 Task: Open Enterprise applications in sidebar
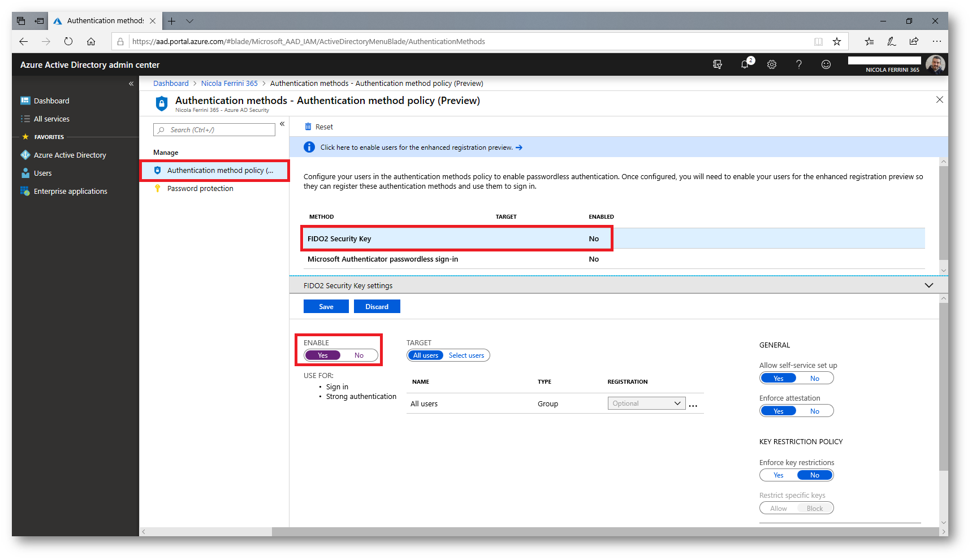click(x=70, y=192)
